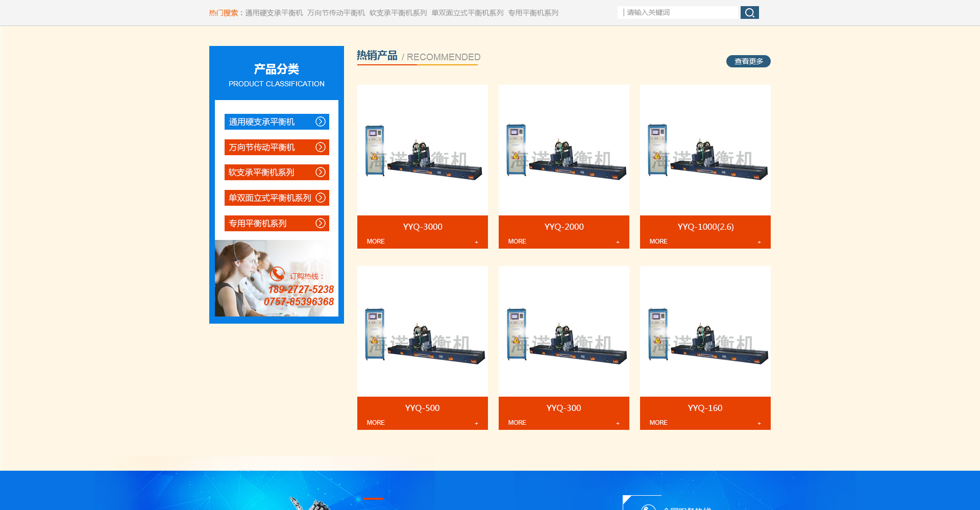This screenshot has width=980, height=510.
Task: Click arrow icon beside 软支承平衡机系列
Action: point(320,173)
